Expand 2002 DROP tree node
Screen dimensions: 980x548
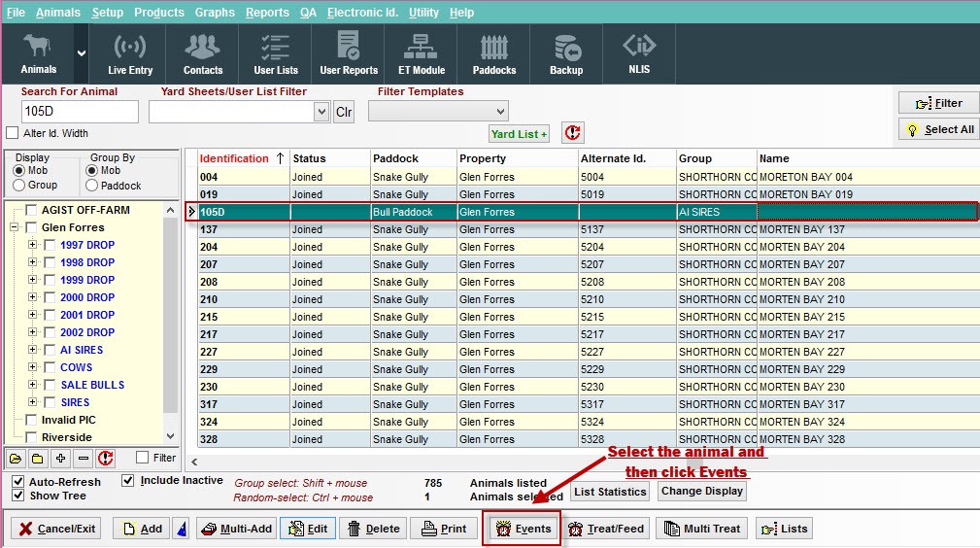point(32,332)
